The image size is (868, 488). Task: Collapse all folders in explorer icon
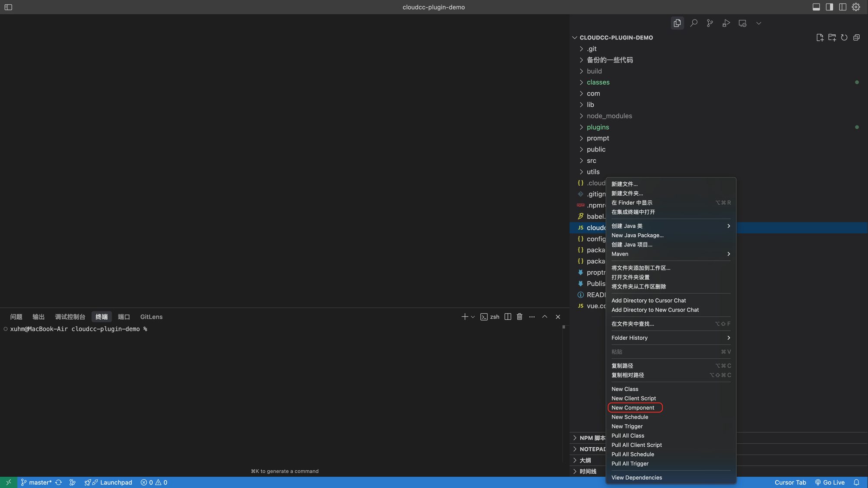856,38
